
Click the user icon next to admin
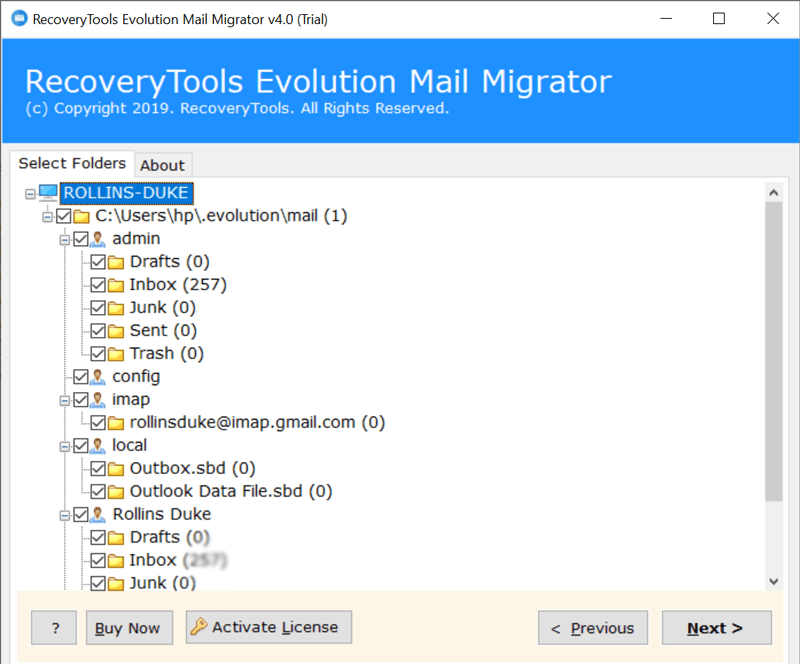97,239
